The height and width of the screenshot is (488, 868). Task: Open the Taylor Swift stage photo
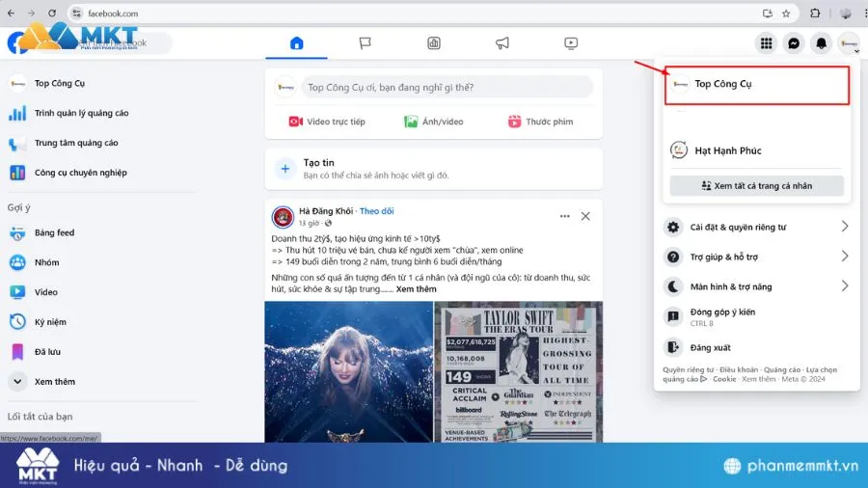[349, 372]
